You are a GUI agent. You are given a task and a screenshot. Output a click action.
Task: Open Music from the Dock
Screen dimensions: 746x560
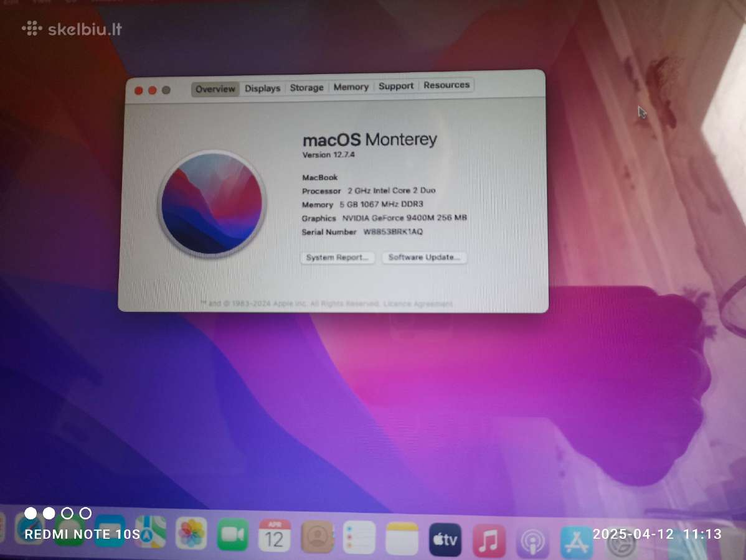pos(489,541)
